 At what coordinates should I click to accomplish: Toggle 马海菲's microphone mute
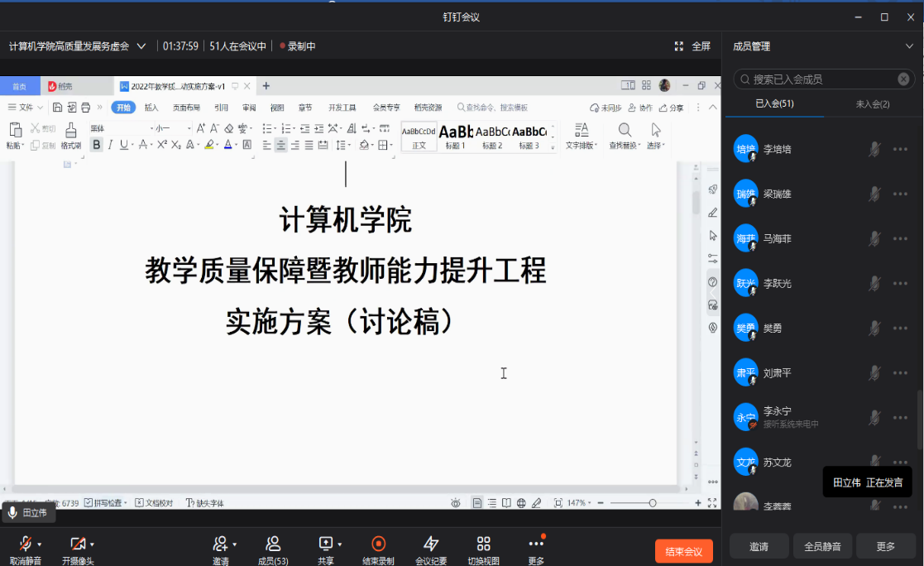(874, 239)
